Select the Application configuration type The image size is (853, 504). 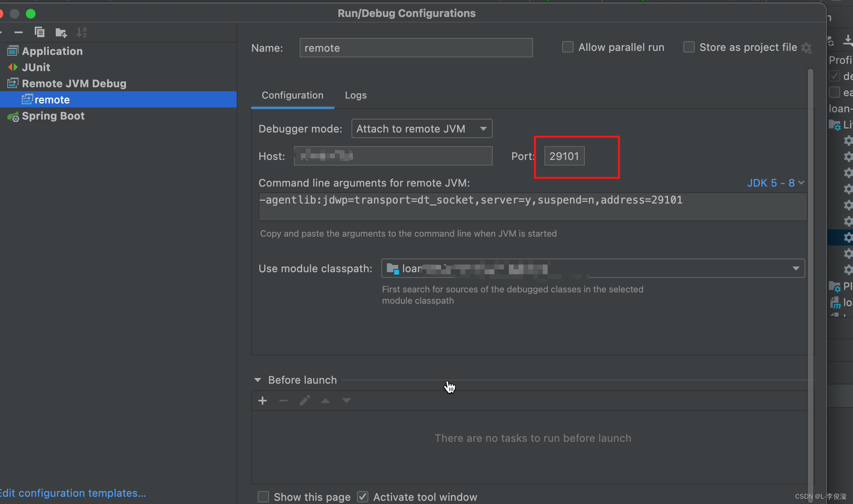[52, 51]
